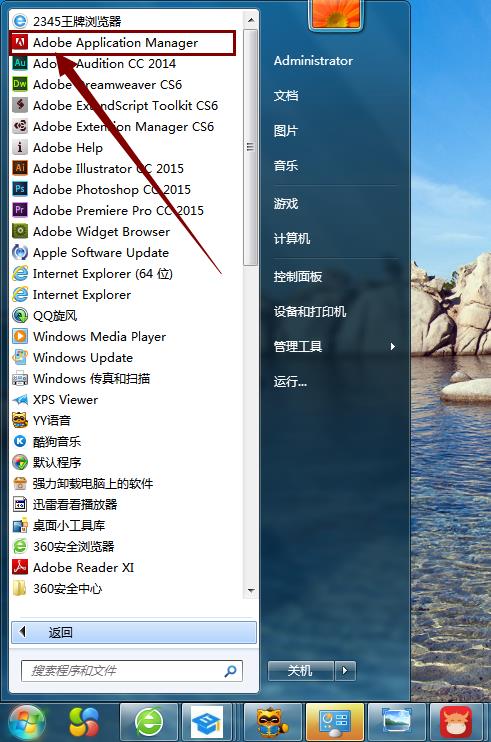The image size is (491, 742).
Task: Open the colorful pinwheel taskbar icon
Action: click(x=84, y=723)
